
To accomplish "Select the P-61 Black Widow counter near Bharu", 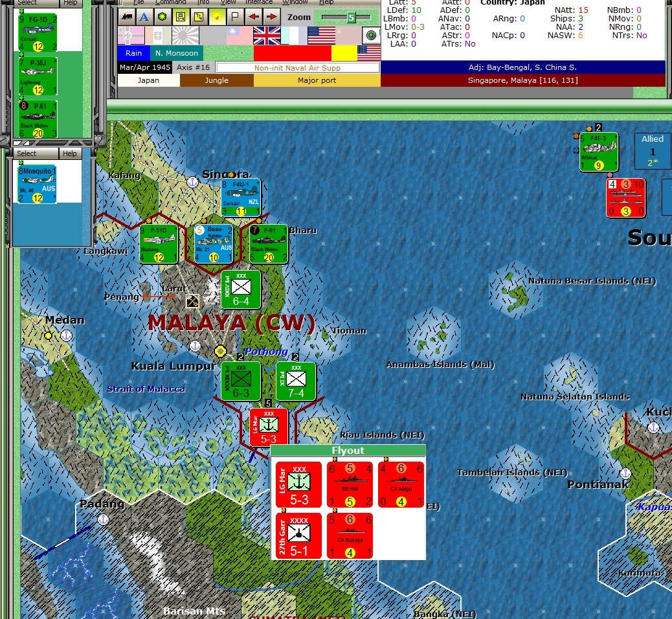I will pos(269,243).
